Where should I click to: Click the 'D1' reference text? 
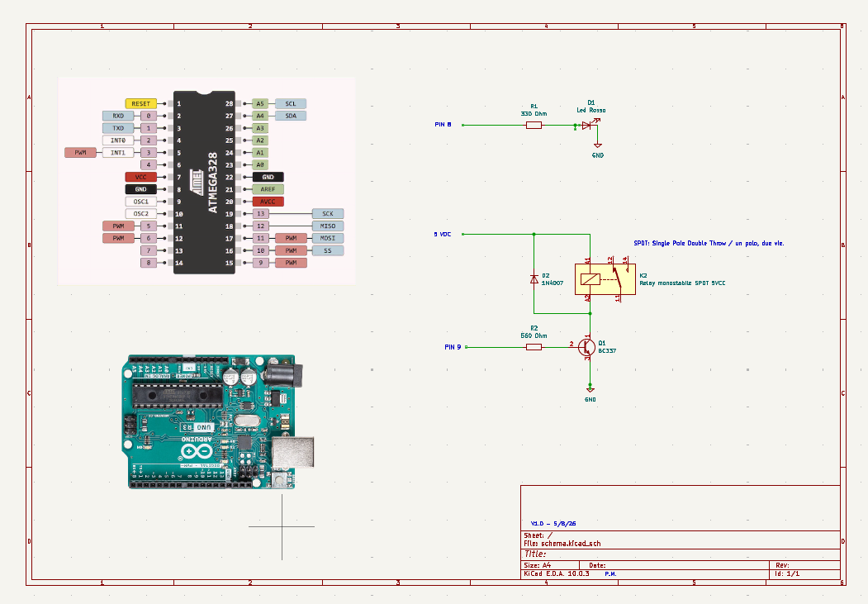591,102
